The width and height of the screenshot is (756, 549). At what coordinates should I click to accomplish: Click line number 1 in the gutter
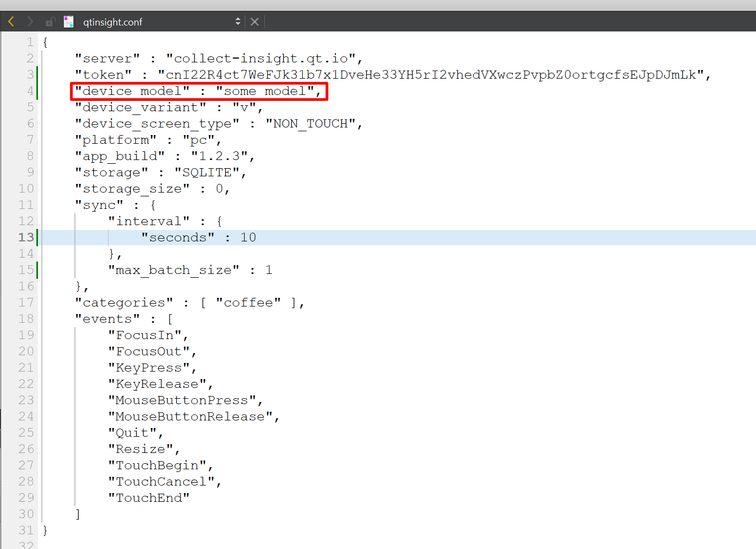30,42
